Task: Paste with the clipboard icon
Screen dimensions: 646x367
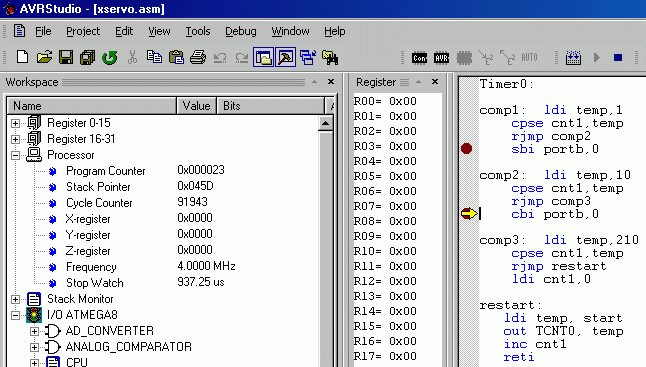Action: pos(176,57)
